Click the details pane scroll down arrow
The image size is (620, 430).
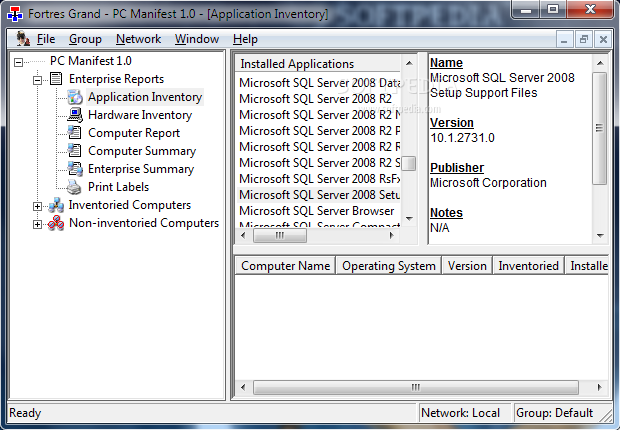click(x=600, y=236)
